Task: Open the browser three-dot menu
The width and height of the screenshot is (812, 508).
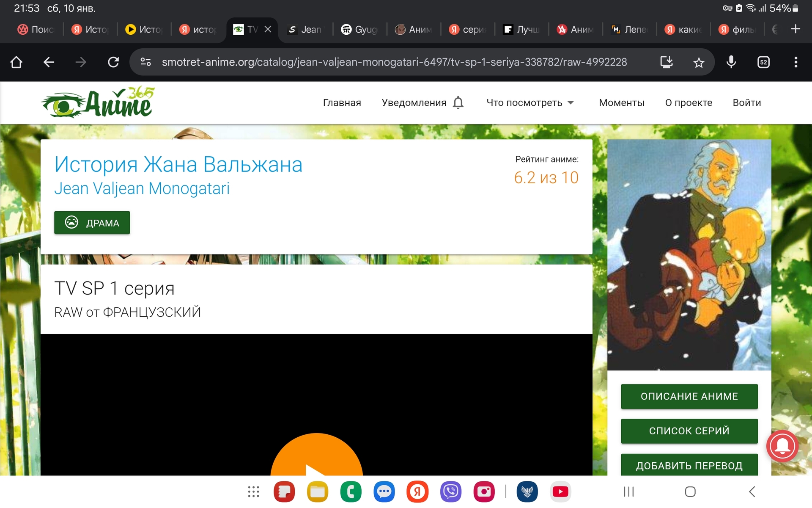Action: click(796, 62)
